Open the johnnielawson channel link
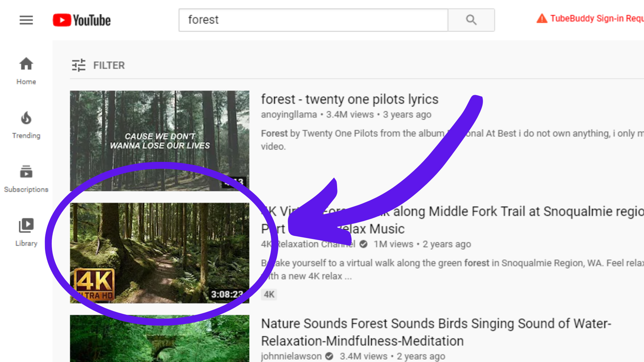 point(291,356)
